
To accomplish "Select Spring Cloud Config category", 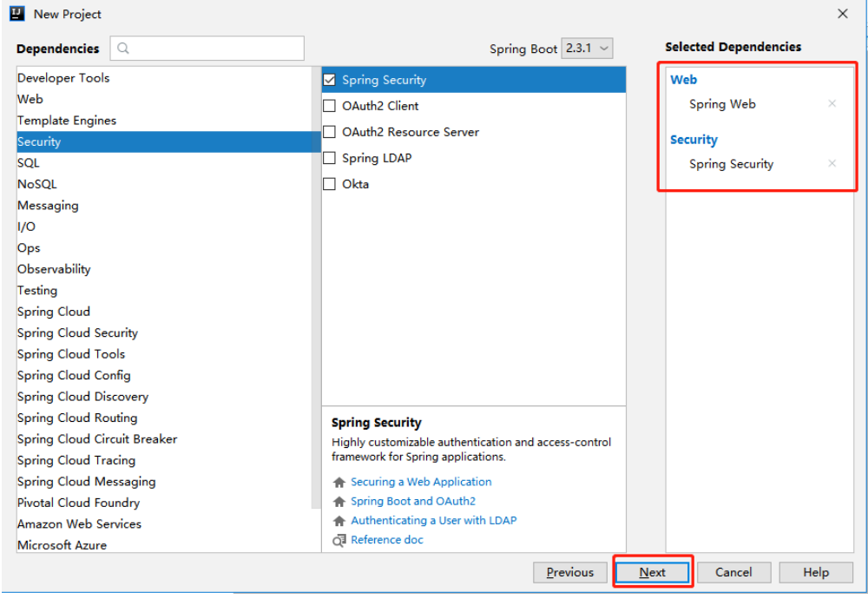I will pyautogui.click(x=164, y=375).
